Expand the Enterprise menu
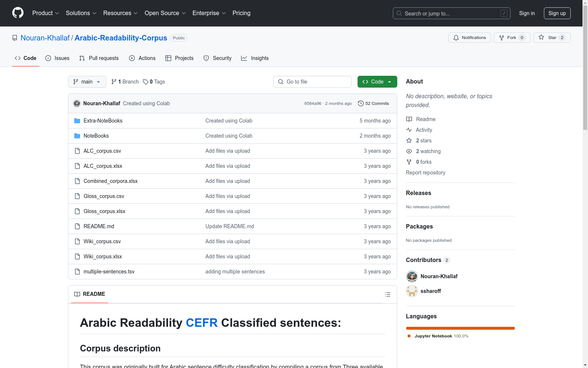588x368 pixels. pos(209,13)
